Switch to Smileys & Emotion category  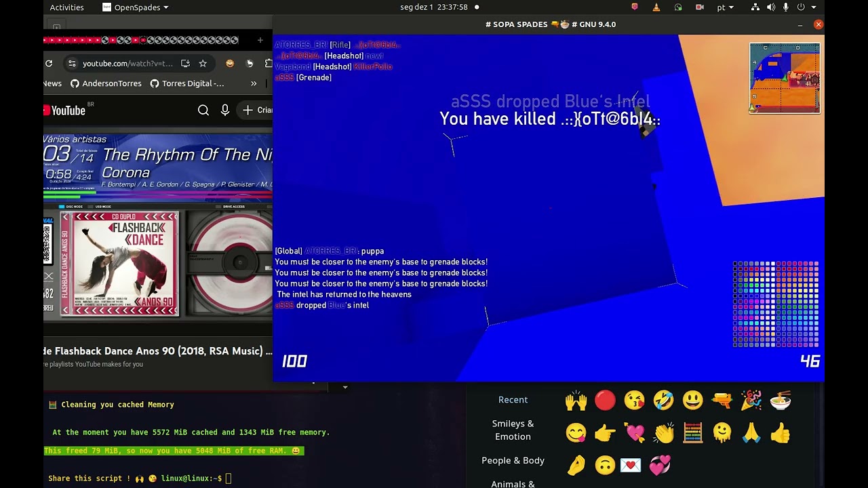(513, 430)
